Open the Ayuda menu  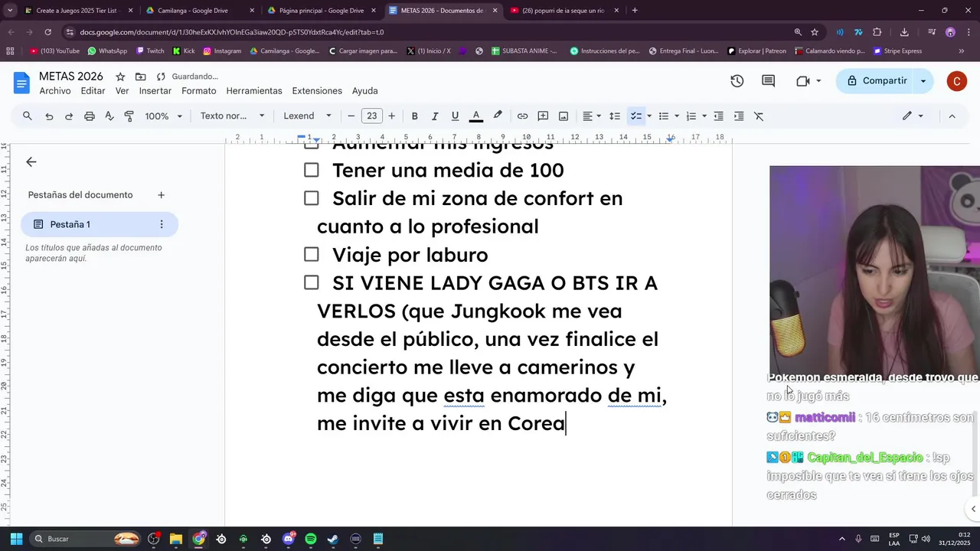coord(365,91)
